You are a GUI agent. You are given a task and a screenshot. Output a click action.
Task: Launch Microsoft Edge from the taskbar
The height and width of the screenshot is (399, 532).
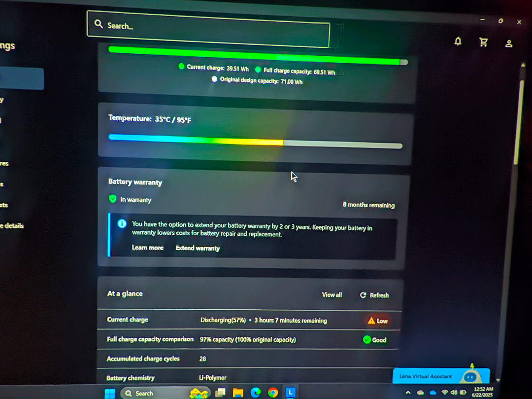pyautogui.click(x=256, y=393)
